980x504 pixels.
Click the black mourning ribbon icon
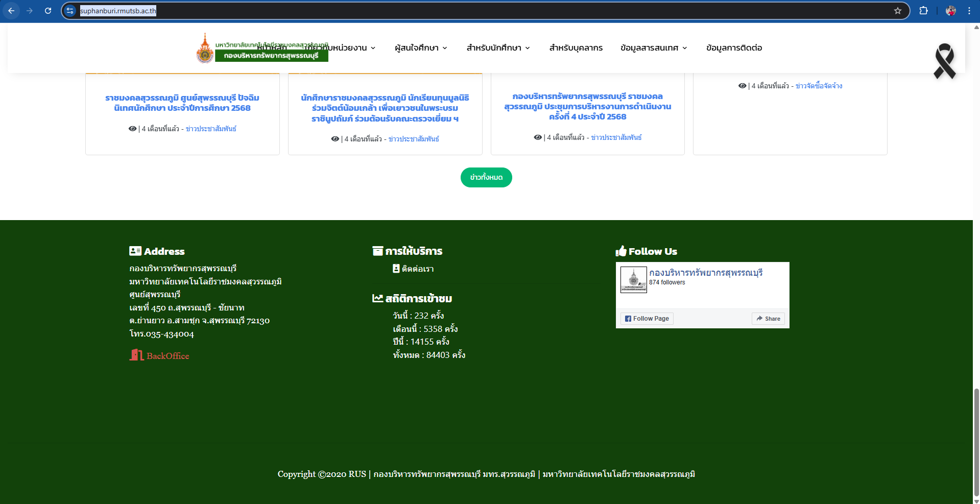point(944,61)
